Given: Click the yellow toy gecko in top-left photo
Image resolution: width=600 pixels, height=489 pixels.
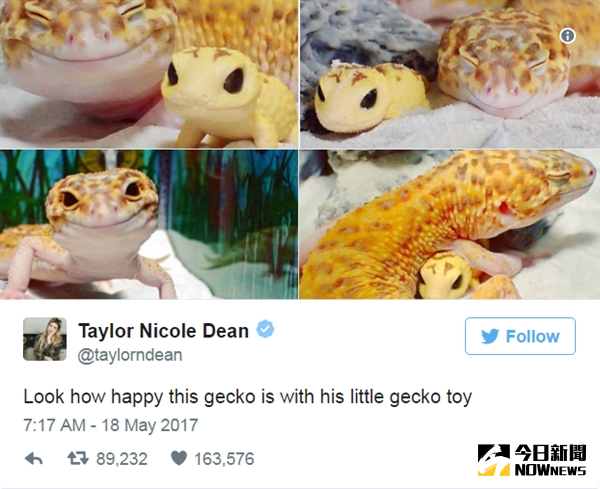Looking at the screenshot, I should 228,98.
